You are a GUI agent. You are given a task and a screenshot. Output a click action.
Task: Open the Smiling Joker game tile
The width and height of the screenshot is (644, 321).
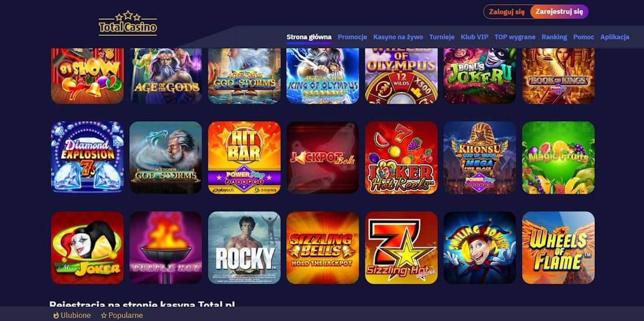(x=479, y=248)
